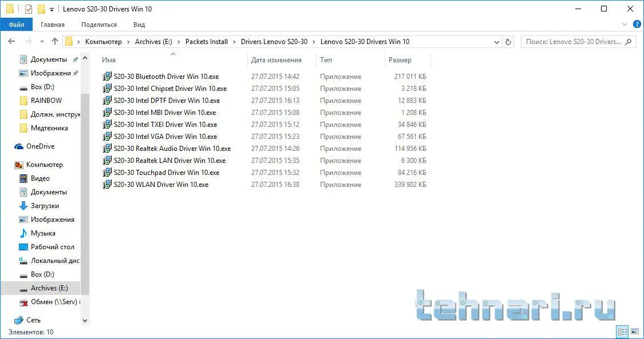Click the Intel DPTF Driver file icon
The image size is (644, 339).
tap(107, 101)
